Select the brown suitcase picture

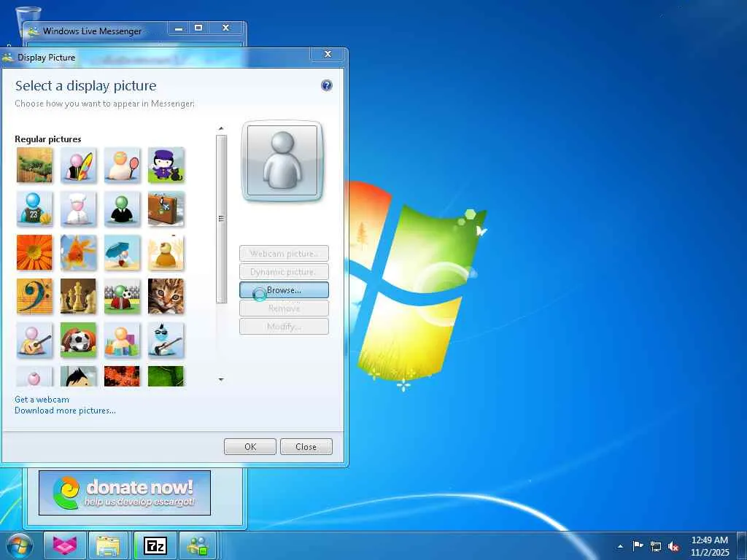click(x=166, y=209)
